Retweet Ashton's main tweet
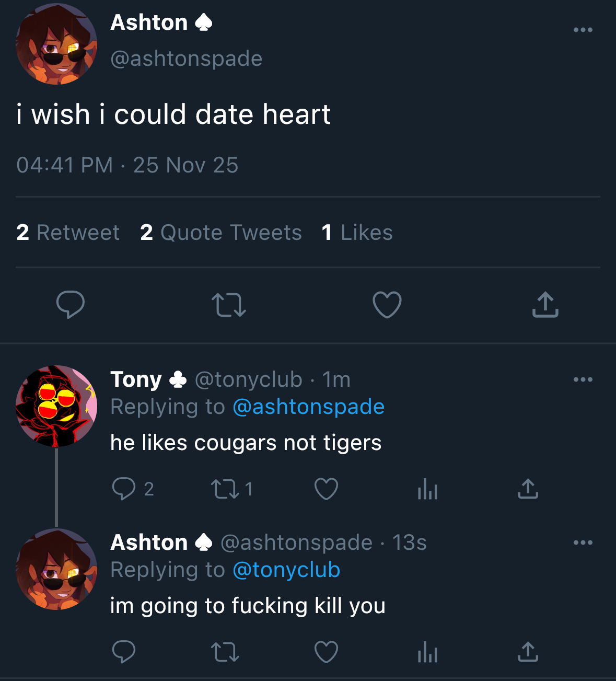Viewport: 616px width, 681px height. point(229,306)
